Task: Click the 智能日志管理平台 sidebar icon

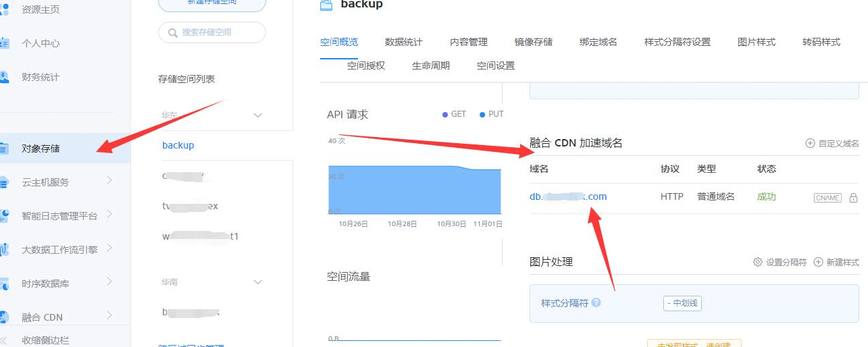Action: click(x=4, y=215)
